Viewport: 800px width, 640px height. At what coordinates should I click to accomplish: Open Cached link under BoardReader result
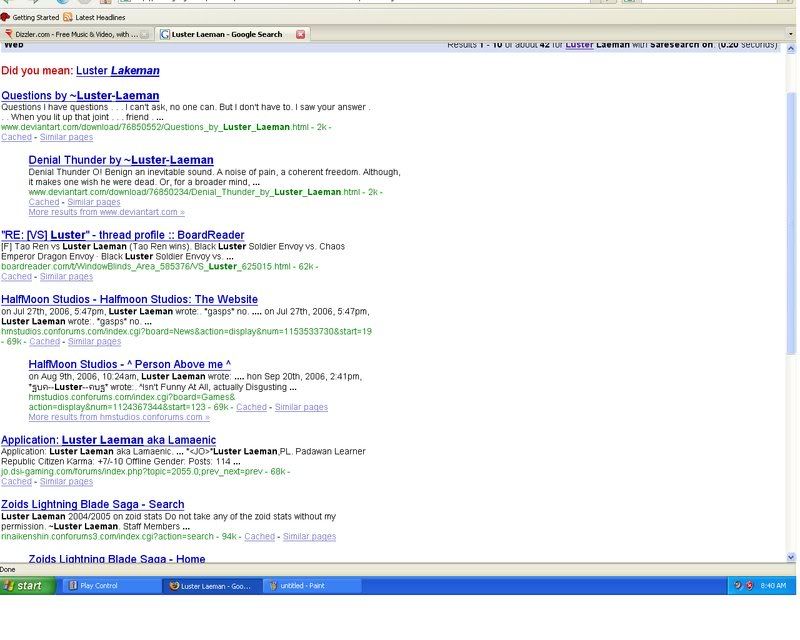[x=16, y=277]
